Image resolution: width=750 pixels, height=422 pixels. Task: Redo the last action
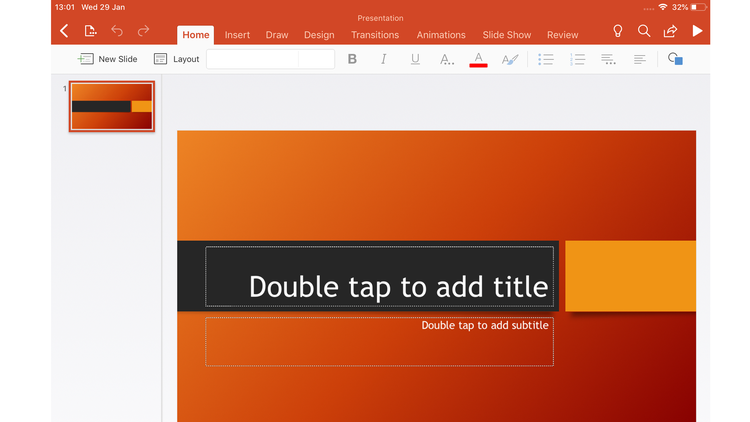coord(144,32)
